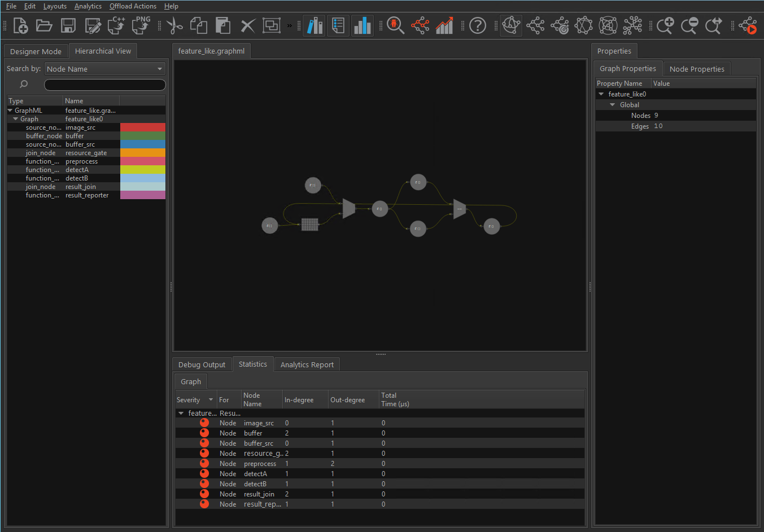The width and height of the screenshot is (764, 532).
Task: Export graph as C++ code
Action: 116,25
